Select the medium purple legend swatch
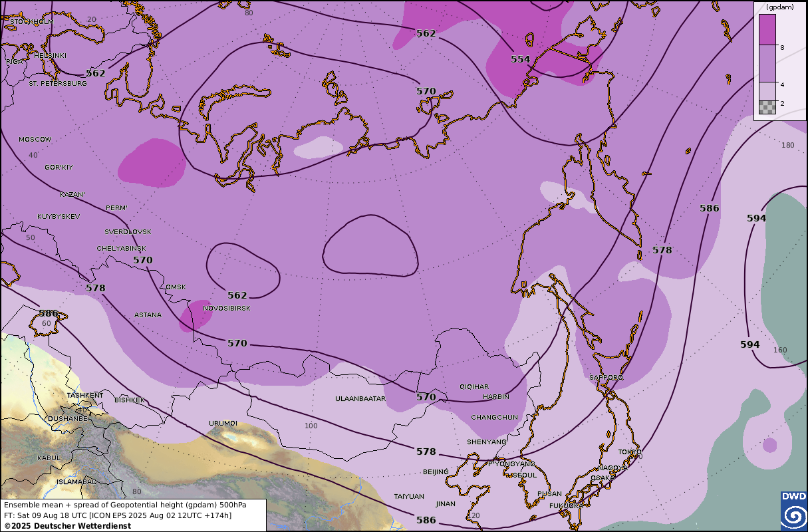 point(767,64)
